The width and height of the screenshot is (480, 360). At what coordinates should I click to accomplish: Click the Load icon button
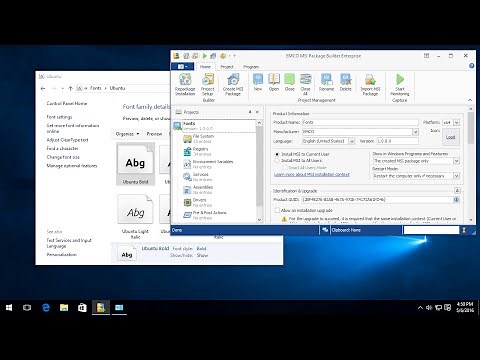point(451,137)
